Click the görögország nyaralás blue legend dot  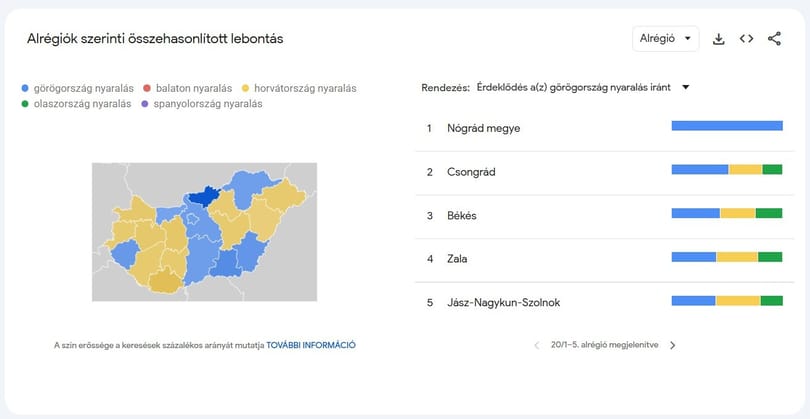26,89
